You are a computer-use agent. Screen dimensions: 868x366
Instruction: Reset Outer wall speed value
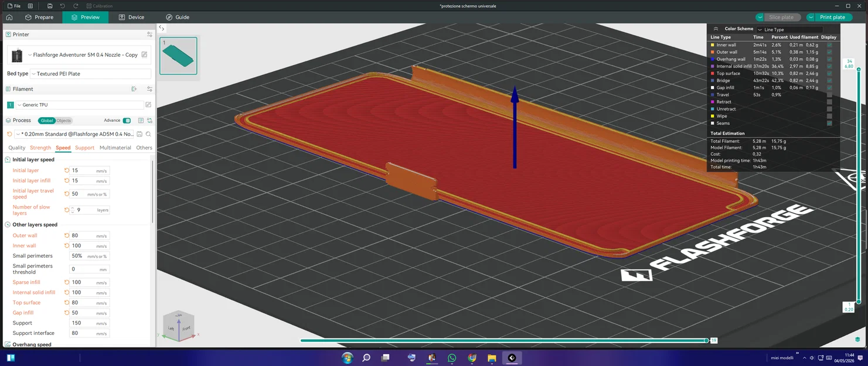pos(67,235)
